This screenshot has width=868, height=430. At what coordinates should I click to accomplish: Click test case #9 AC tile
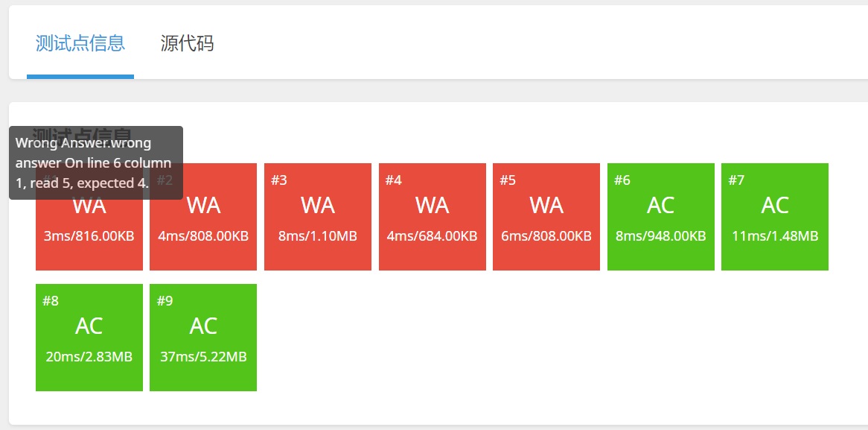click(203, 338)
